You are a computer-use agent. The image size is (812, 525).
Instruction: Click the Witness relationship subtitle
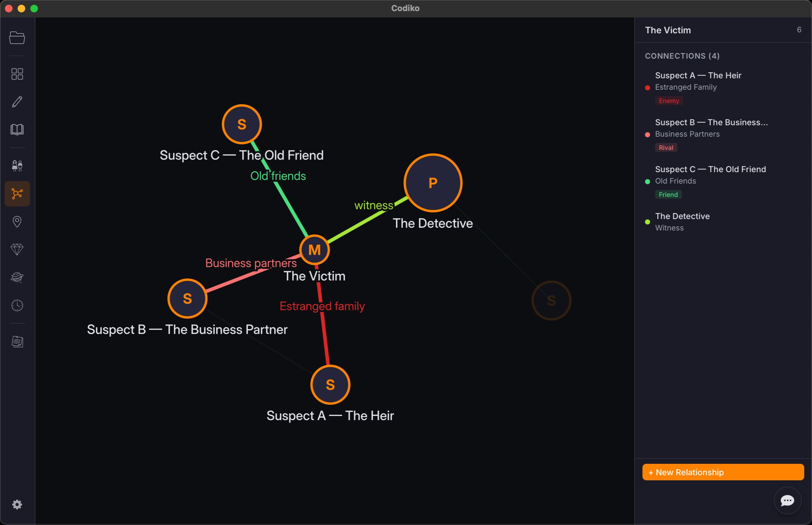(x=669, y=228)
